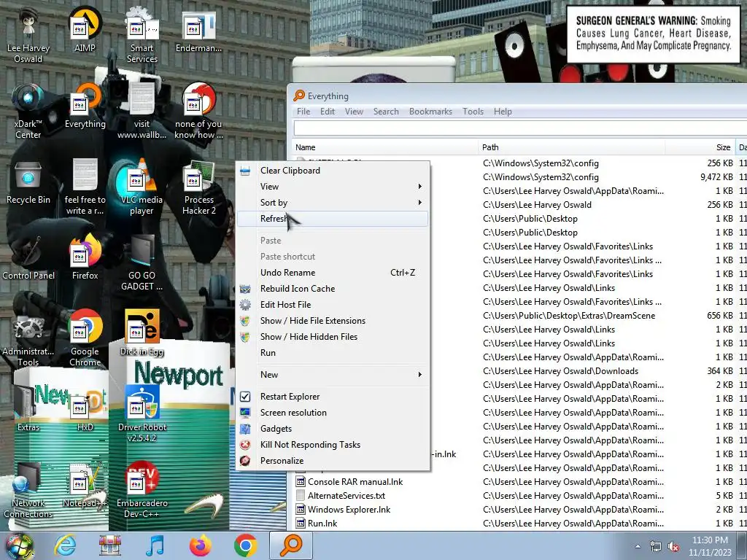Show hidden tray icons arrow

pyautogui.click(x=638, y=547)
